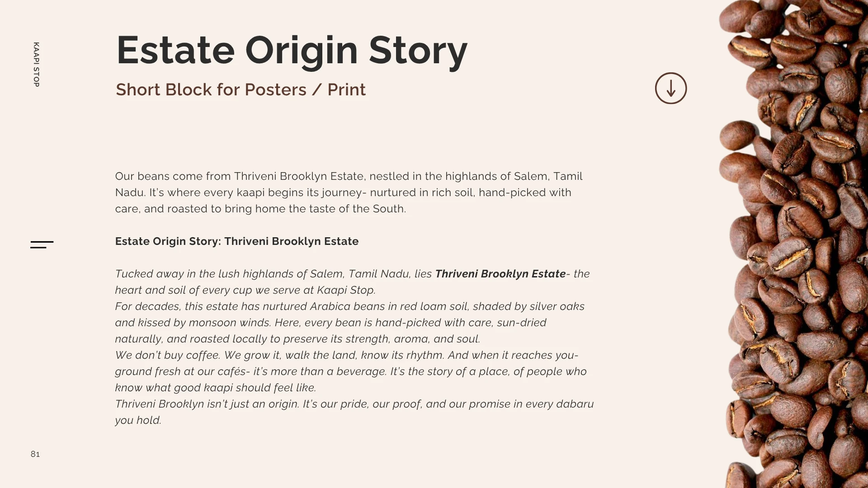This screenshot has width=868, height=488.
Task: Click the word 'dabaru'
Action: 574,404
